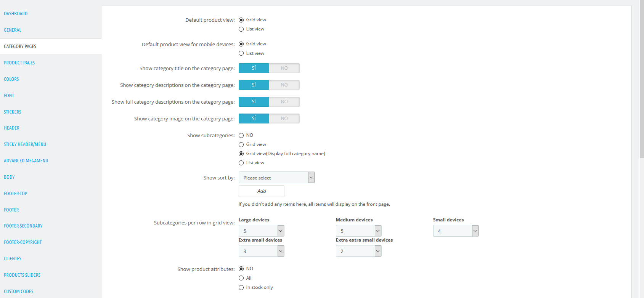Turn off full category descriptions toggle
Viewport: 644px width, 298px height.
click(x=284, y=102)
